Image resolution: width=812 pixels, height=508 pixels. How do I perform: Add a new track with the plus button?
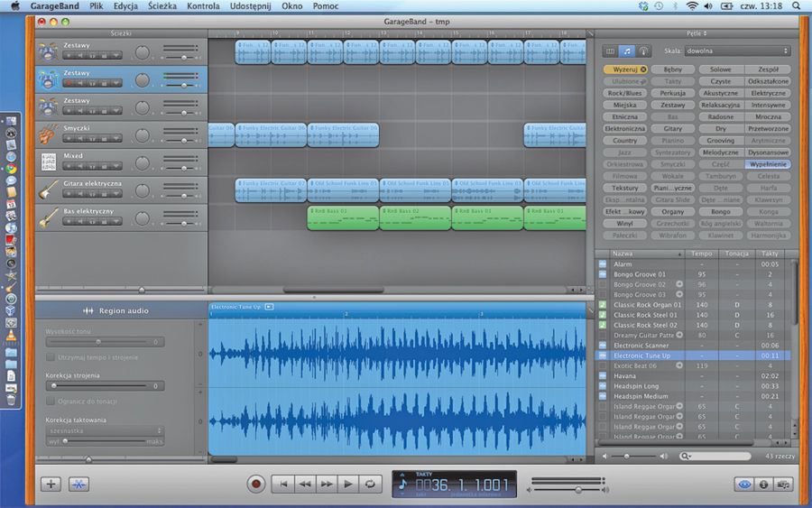[51, 484]
